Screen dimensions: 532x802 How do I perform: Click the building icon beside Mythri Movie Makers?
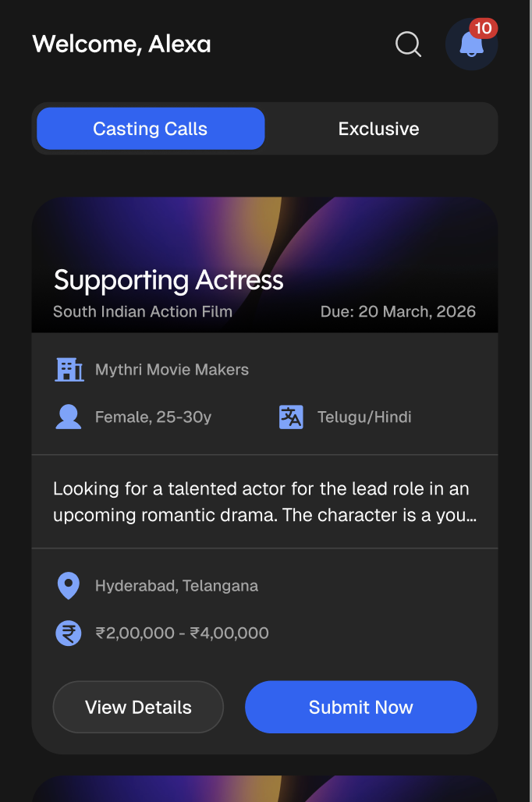tap(69, 369)
